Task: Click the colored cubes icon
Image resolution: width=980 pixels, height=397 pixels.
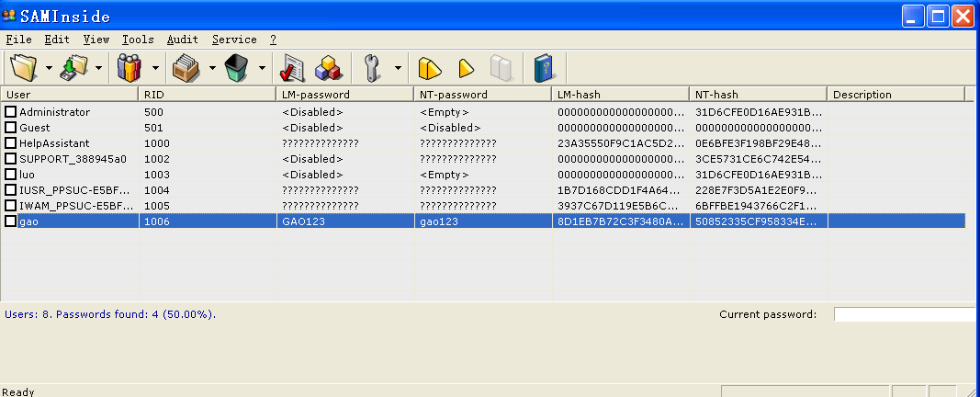Action: coord(327,67)
